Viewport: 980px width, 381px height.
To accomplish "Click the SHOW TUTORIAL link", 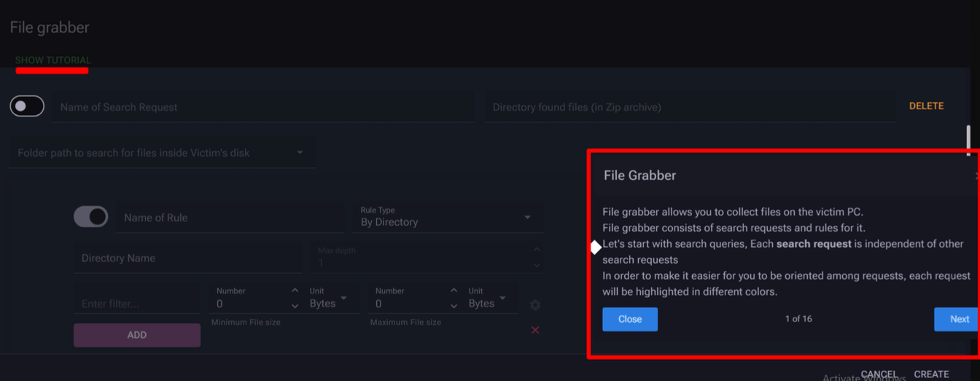I will (x=53, y=60).
